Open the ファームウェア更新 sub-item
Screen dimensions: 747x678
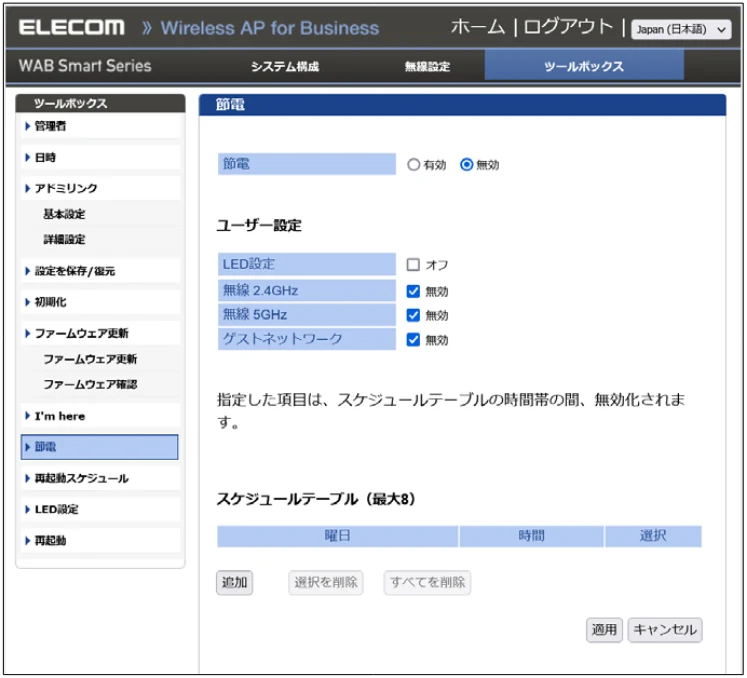pyautogui.click(x=90, y=359)
